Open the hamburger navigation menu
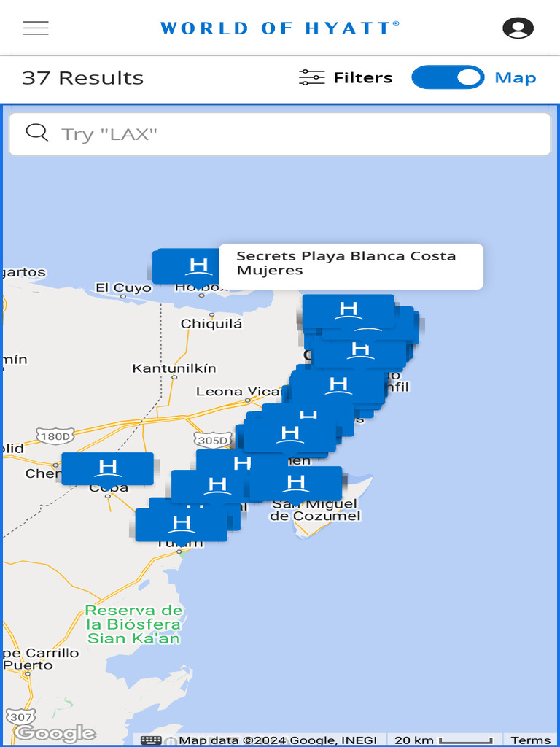The image size is (560, 747). [x=36, y=28]
